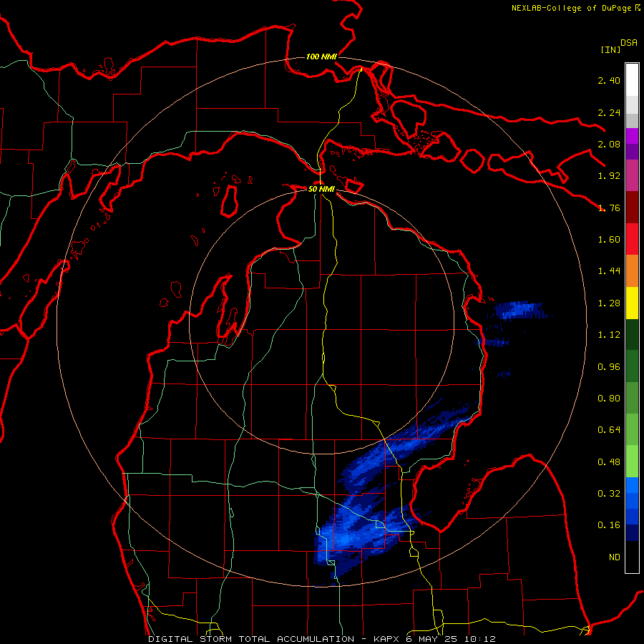Image resolution: width=644 pixels, height=644 pixels.
Task: Click the 1.92 legend value
Action: tap(609, 176)
